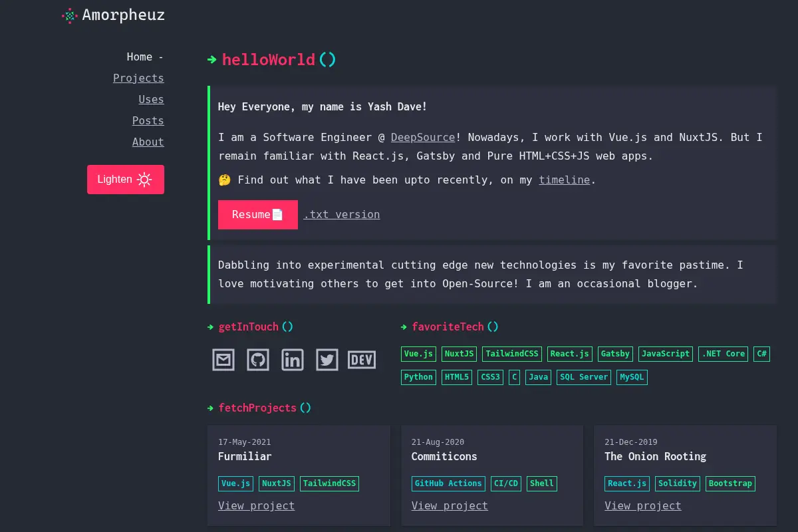
Task: Click the Vue.js tag in favoriteTech
Action: [419, 354]
